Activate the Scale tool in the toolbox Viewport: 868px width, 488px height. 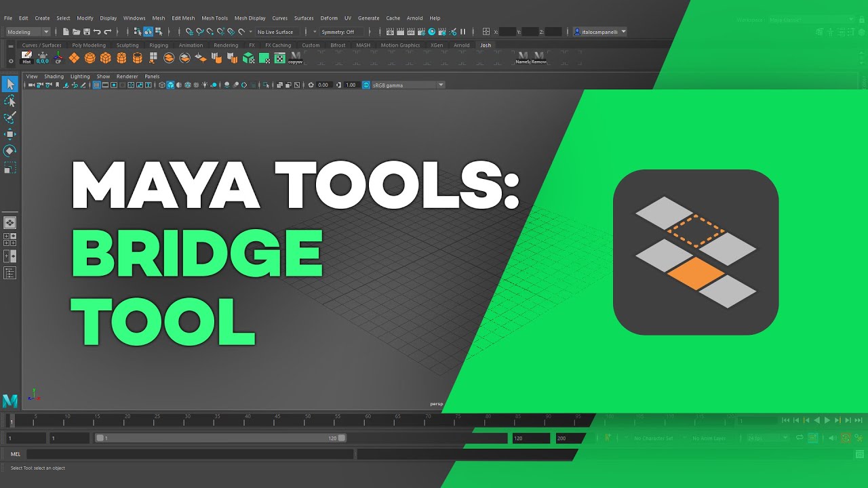[10, 167]
